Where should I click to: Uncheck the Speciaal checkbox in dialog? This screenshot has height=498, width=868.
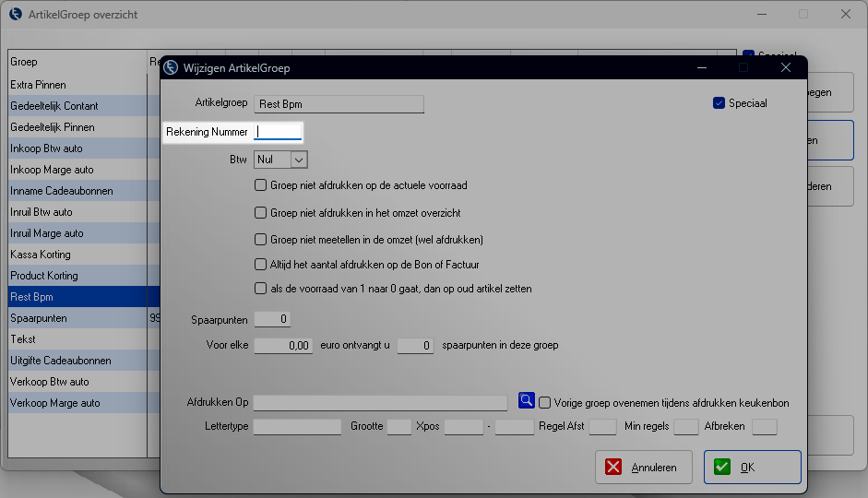click(719, 103)
